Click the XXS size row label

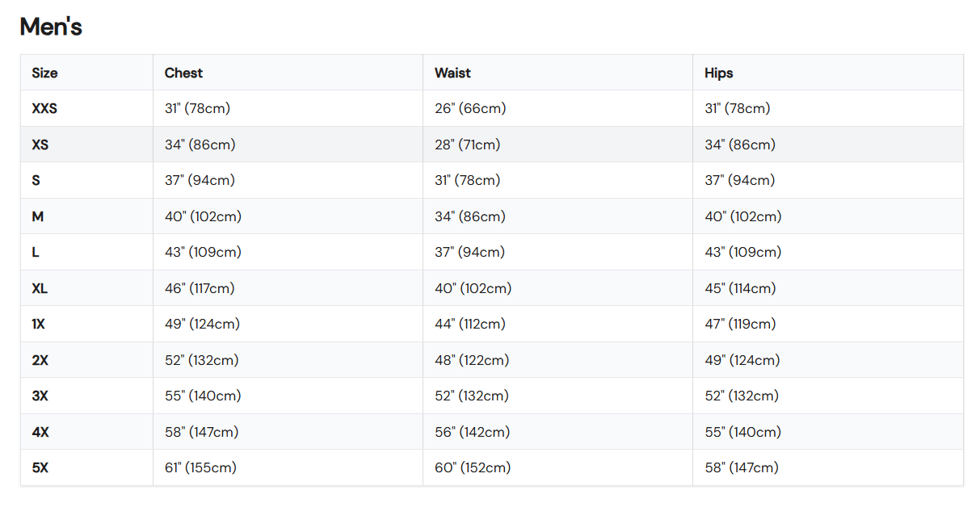44,108
